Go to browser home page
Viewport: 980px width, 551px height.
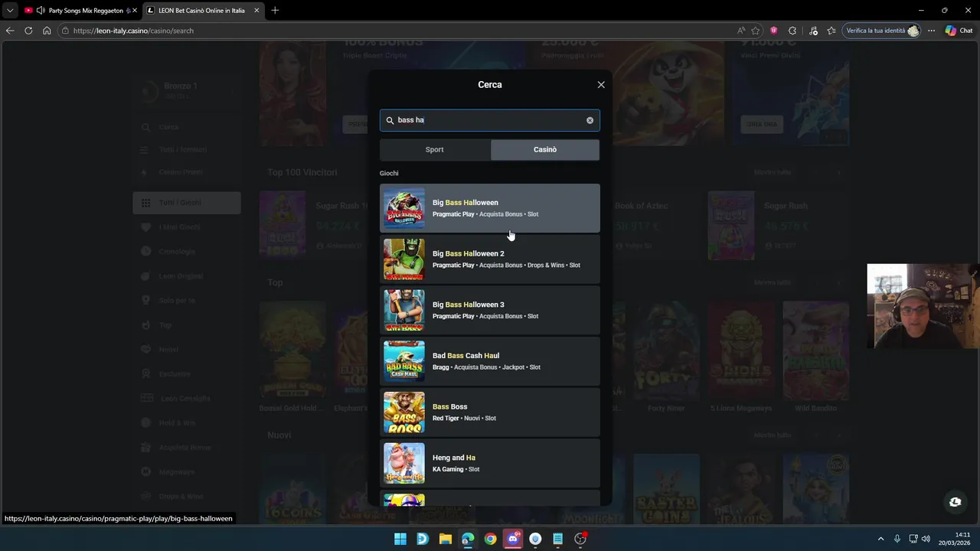47,31
